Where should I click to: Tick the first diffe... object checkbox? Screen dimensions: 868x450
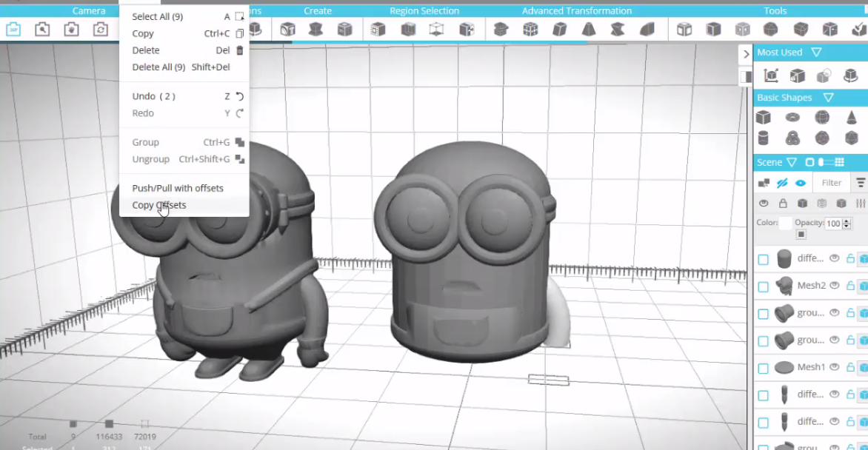coord(764,260)
